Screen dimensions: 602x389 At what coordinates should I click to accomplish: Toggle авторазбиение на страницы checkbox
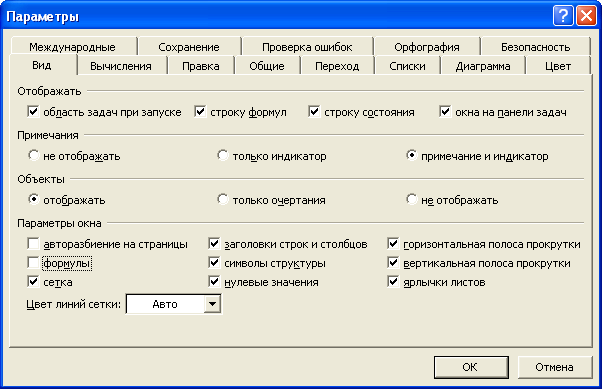(x=33, y=244)
